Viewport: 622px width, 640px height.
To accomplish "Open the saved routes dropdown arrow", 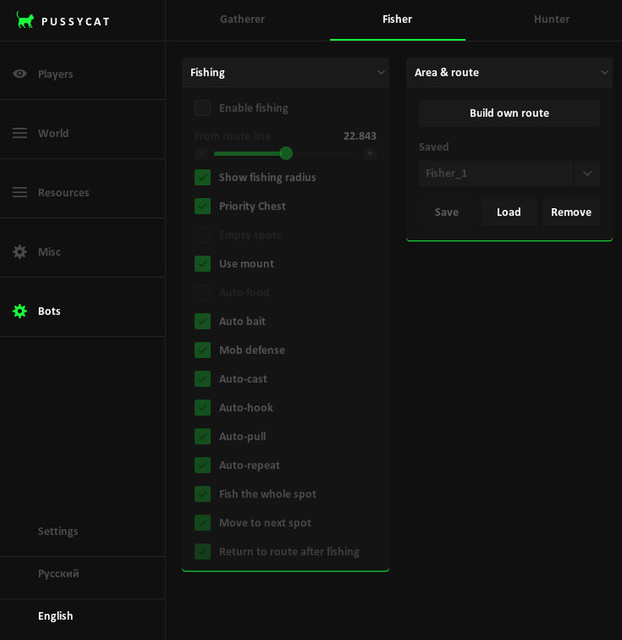I will (587, 173).
